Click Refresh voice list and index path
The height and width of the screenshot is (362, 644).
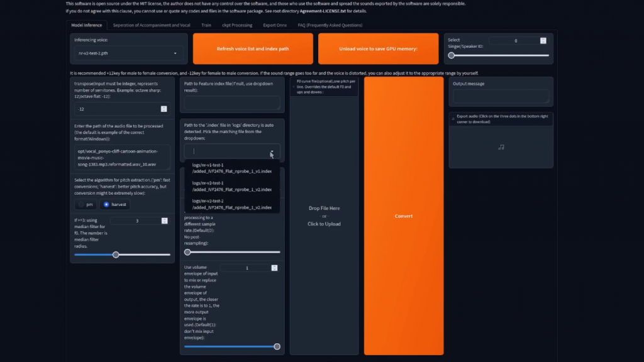(x=253, y=49)
